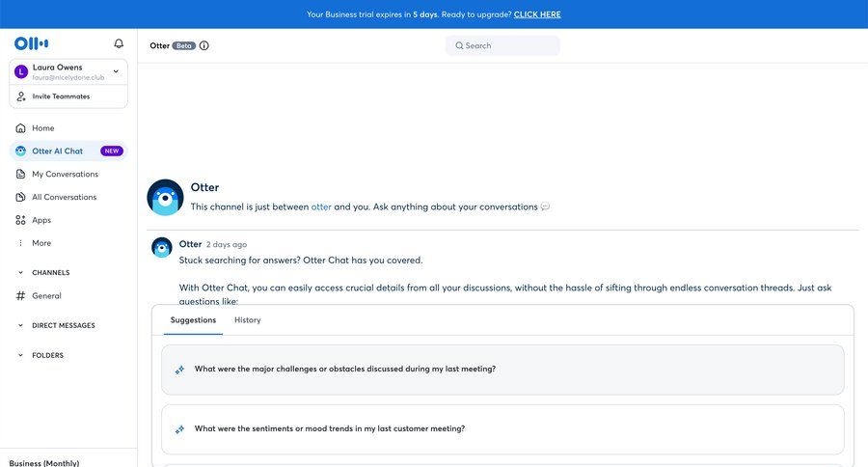Collapse the DIRECT MESSAGES section chevron
Viewport: 868px width, 467px height.
20,325
